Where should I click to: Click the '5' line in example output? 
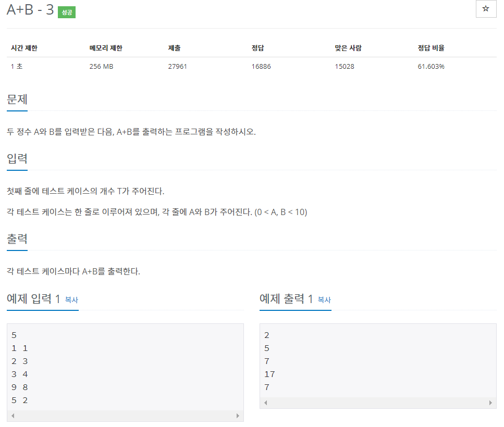pyautogui.click(x=267, y=348)
